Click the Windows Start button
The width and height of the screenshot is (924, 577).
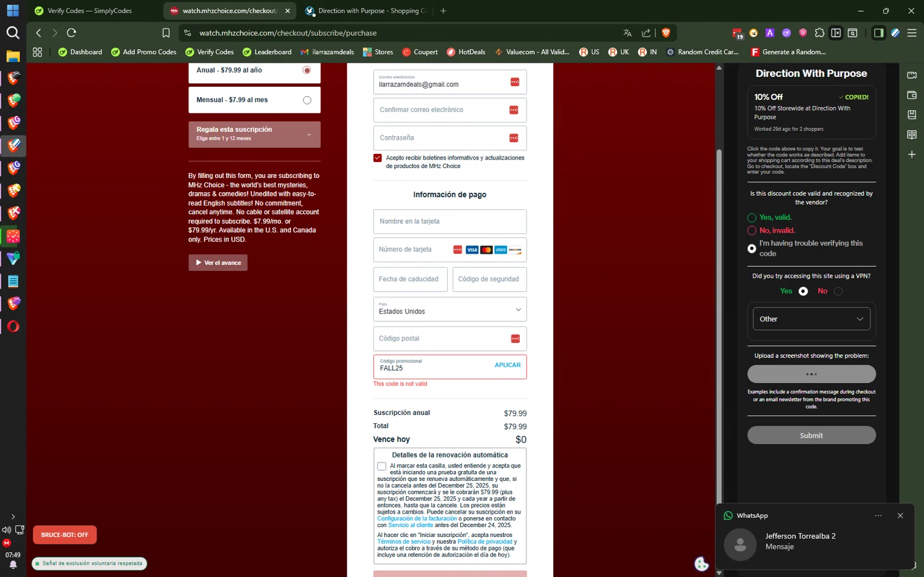click(13, 10)
